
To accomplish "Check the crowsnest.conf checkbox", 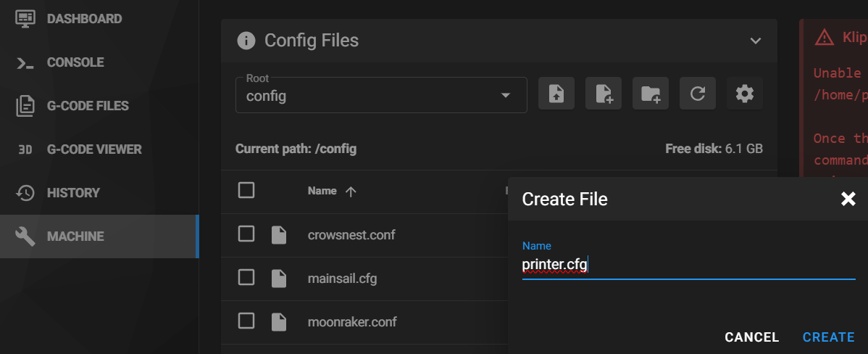I will point(246,234).
